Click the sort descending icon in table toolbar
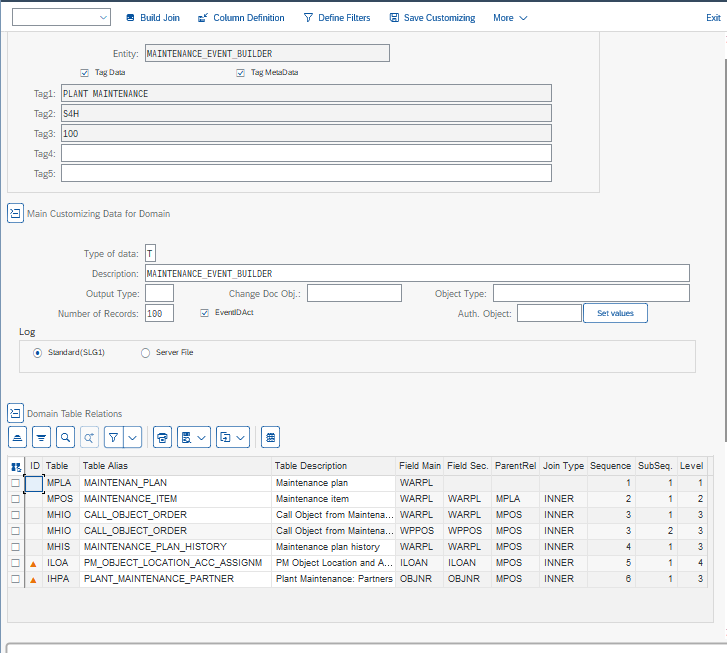The width and height of the screenshot is (727, 653). (41, 437)
